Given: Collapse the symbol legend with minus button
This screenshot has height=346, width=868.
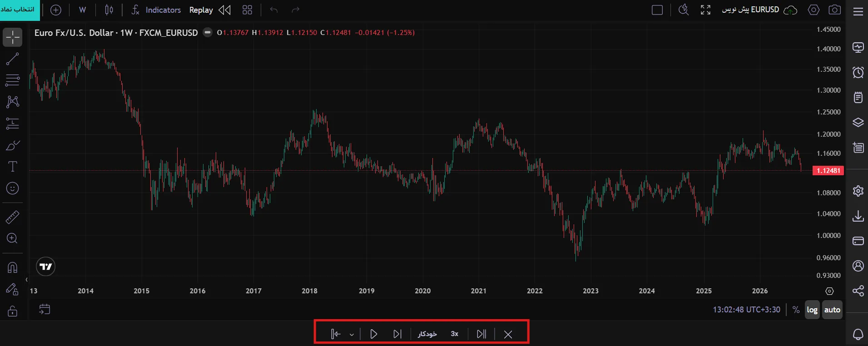Looking at the screenshot, I should [x=207, y=33].
